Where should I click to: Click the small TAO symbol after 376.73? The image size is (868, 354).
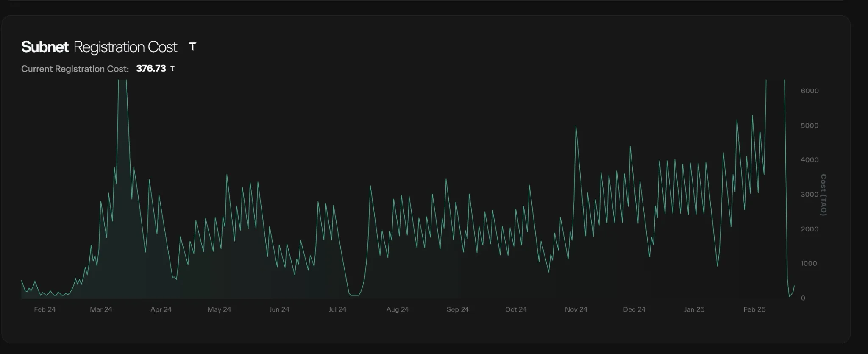point(172,69)
